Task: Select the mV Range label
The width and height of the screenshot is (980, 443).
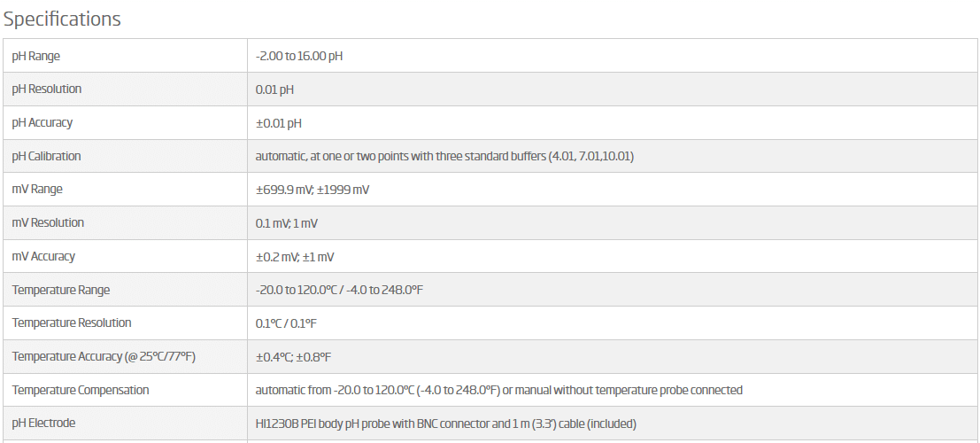Action: (x=37, y=189)
